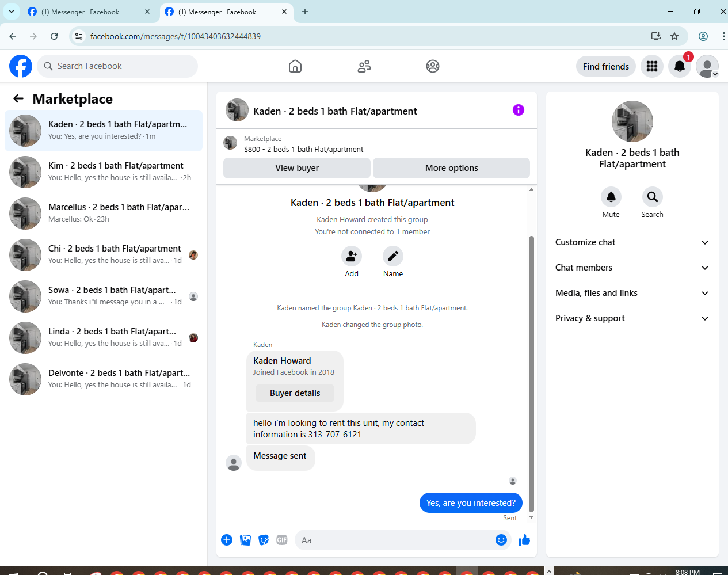Click the chat scrollbar down arrow

point(531,517)
